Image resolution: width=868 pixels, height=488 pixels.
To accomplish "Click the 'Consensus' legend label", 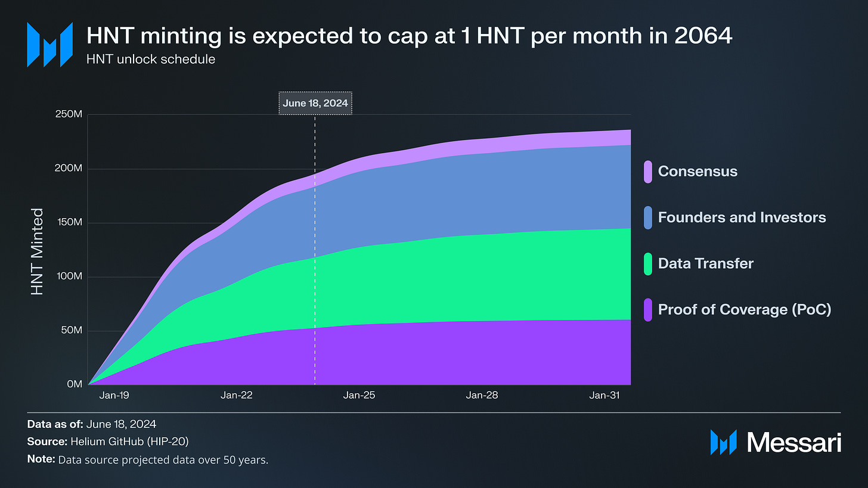I will pyautogui.click(x=697, y=172).
